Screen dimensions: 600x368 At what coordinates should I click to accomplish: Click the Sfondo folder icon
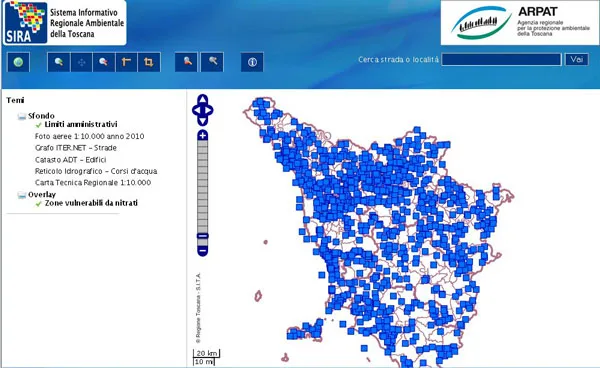tap(22, 116)
